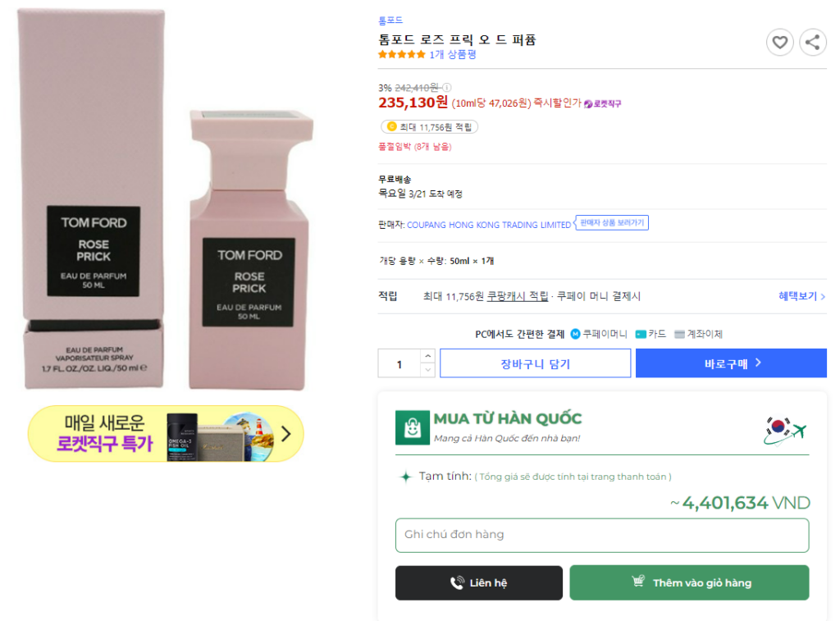This screenshot has height=621, width=840.
Task: Click the Ghi chú đơn hàng note field
Action: pos(601,535)
